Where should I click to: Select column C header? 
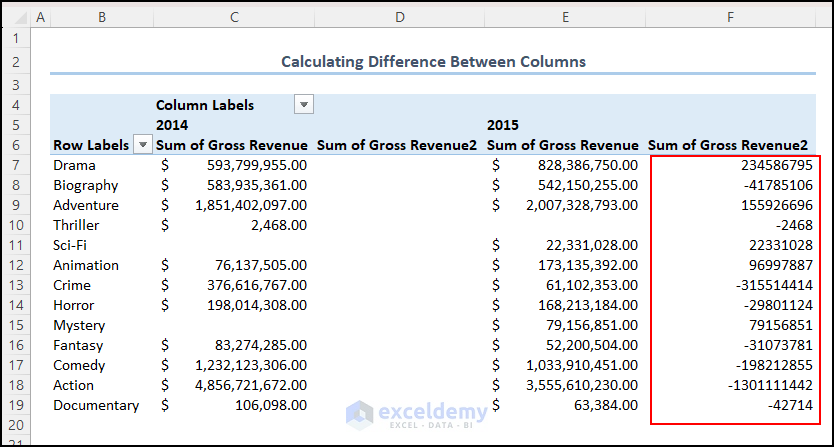(x=233, y=18)
